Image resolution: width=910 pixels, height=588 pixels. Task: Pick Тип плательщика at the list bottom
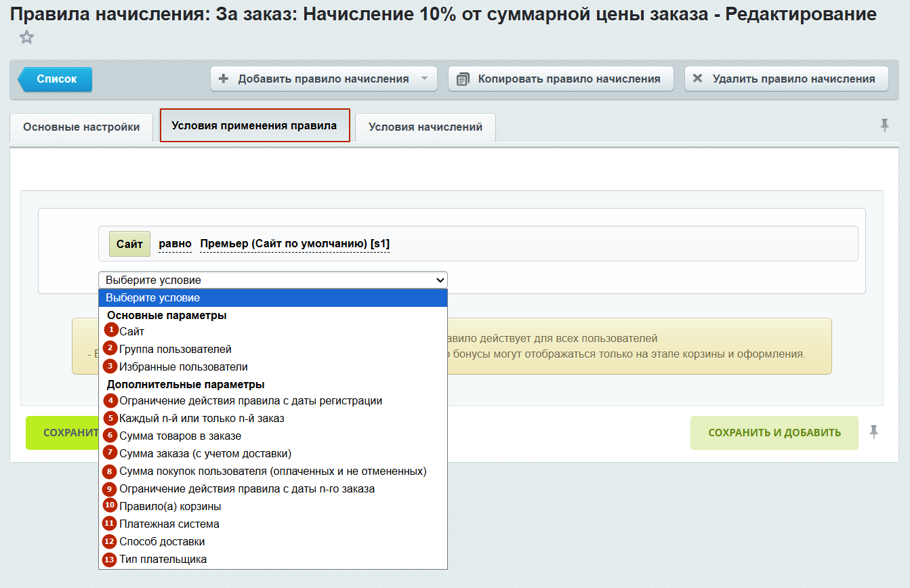click(x=163, y=560)
